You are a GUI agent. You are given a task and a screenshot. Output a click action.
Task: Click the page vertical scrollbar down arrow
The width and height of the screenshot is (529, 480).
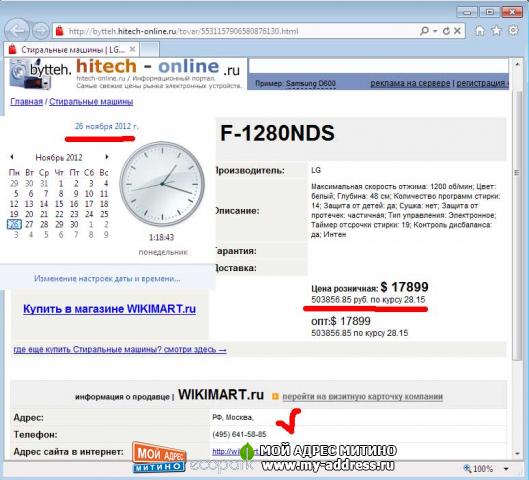coord(517,454)
